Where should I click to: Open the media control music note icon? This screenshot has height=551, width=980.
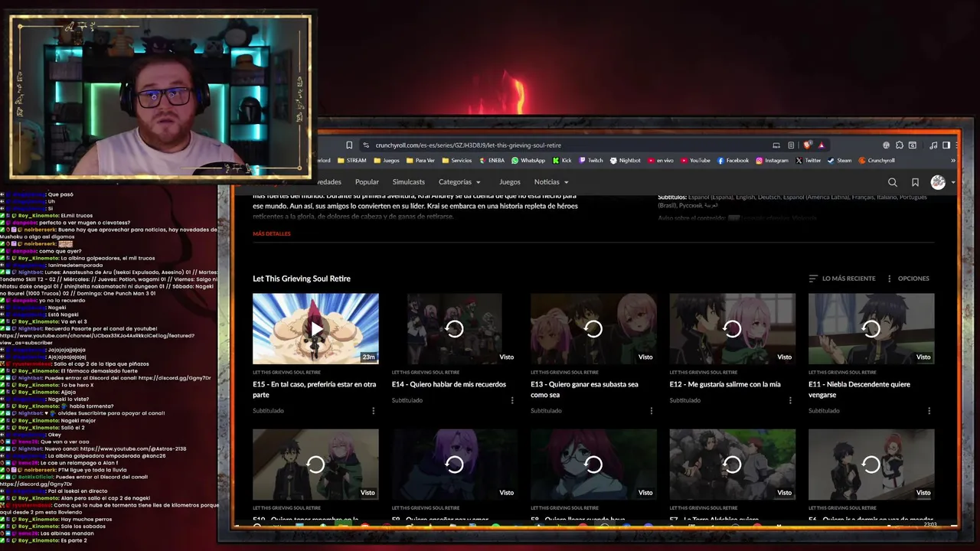pyautogui.click(x=933, y=145)
